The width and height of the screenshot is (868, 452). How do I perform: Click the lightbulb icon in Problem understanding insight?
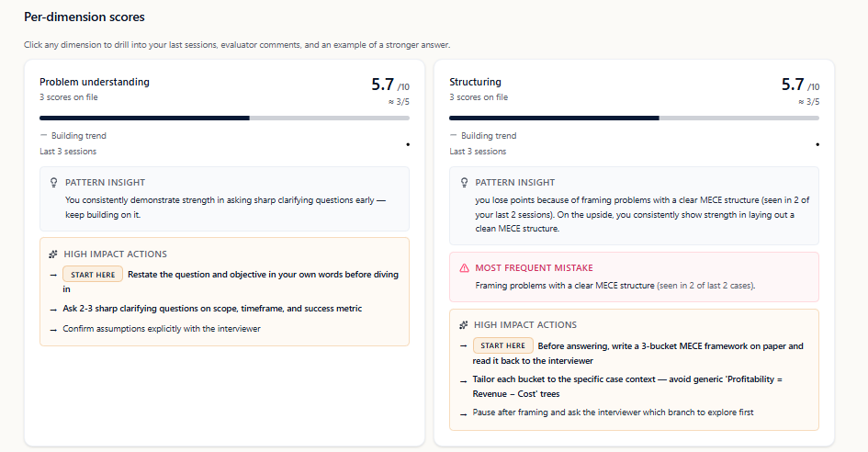point(54,183)
